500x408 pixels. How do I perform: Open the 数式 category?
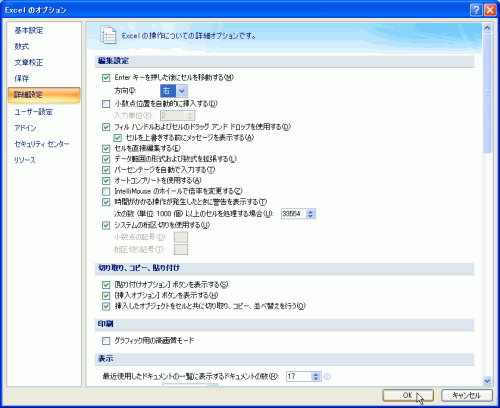22,46
